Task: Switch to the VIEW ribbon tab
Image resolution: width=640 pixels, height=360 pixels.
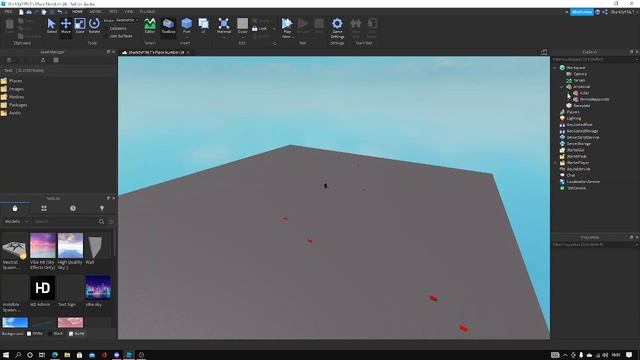Action: tap(129, 12)
